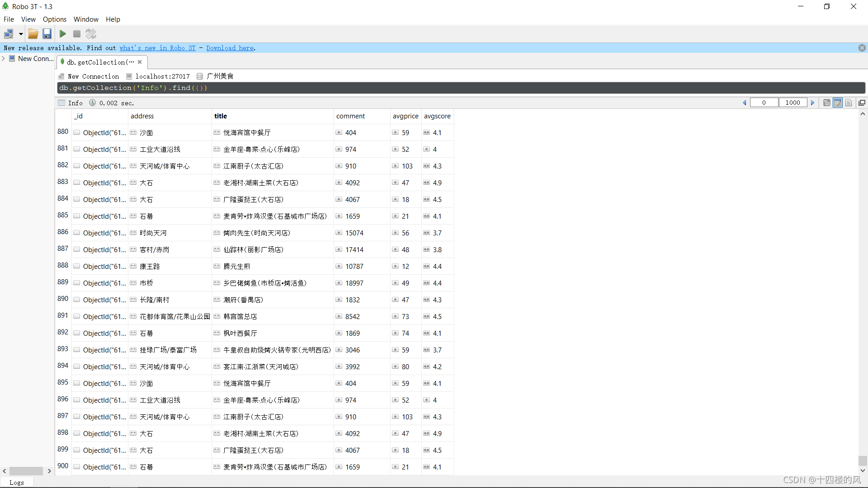Select address cell 花都体育馆/花果山公园
The image size is (868, 488).
[170, 316]
